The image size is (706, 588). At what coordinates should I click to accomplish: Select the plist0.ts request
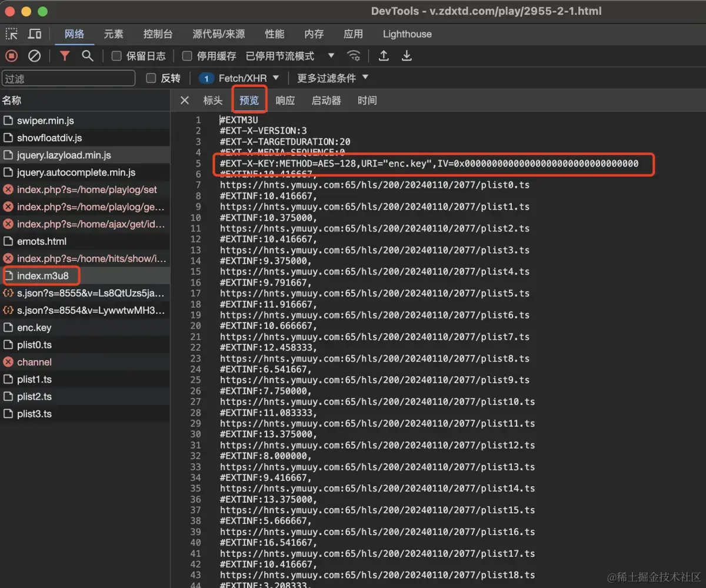pos(85,345)
